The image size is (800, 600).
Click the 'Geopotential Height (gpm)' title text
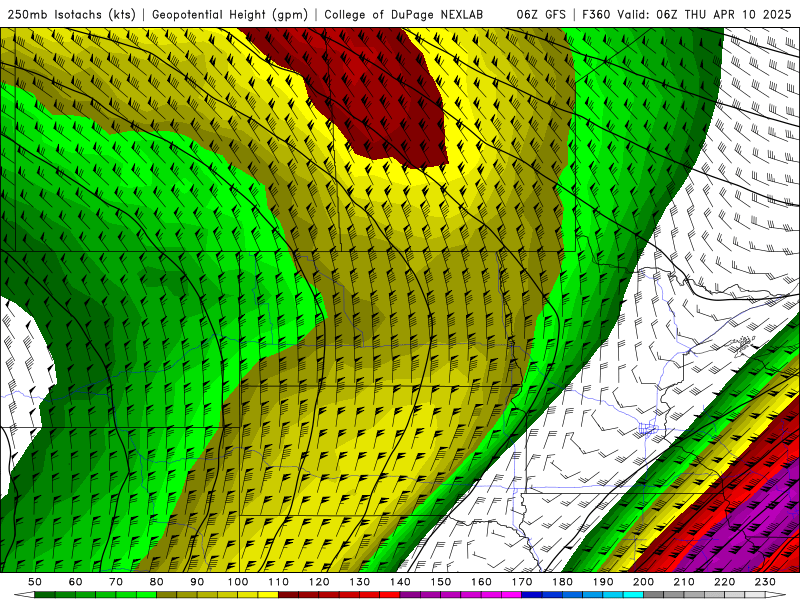tap(230, 15)
